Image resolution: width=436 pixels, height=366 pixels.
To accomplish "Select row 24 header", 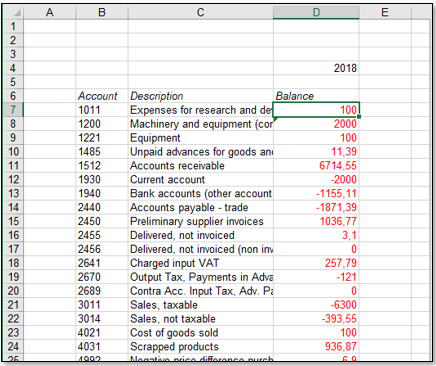I will point(13,346).
